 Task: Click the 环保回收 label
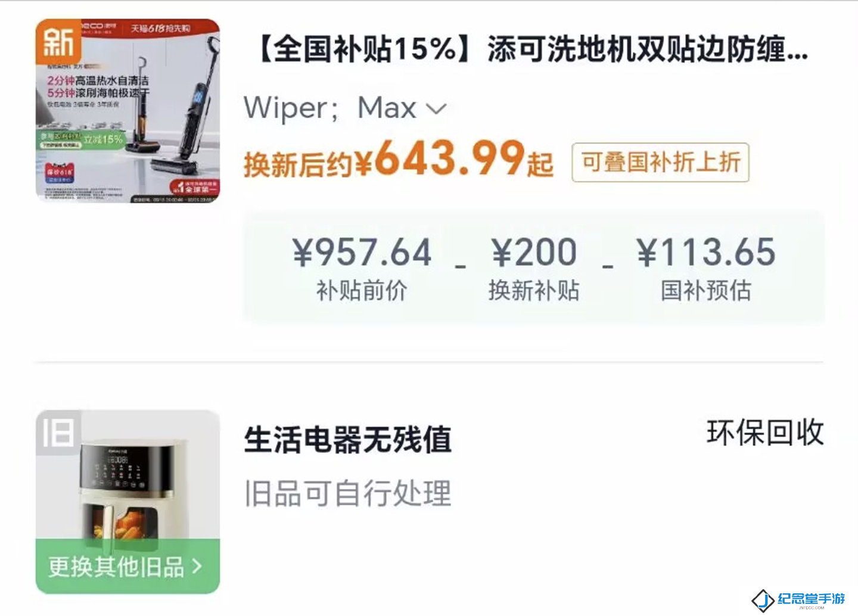(765, 433)
